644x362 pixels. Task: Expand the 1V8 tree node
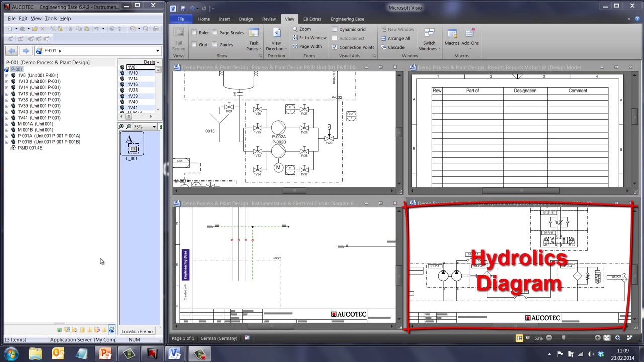click(x=7, y=75)
